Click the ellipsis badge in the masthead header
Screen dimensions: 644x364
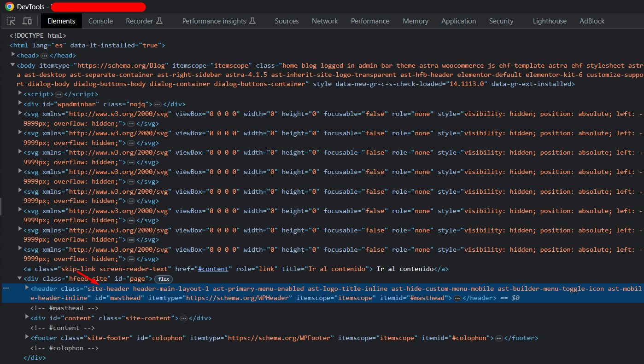[x=457, y=298]
